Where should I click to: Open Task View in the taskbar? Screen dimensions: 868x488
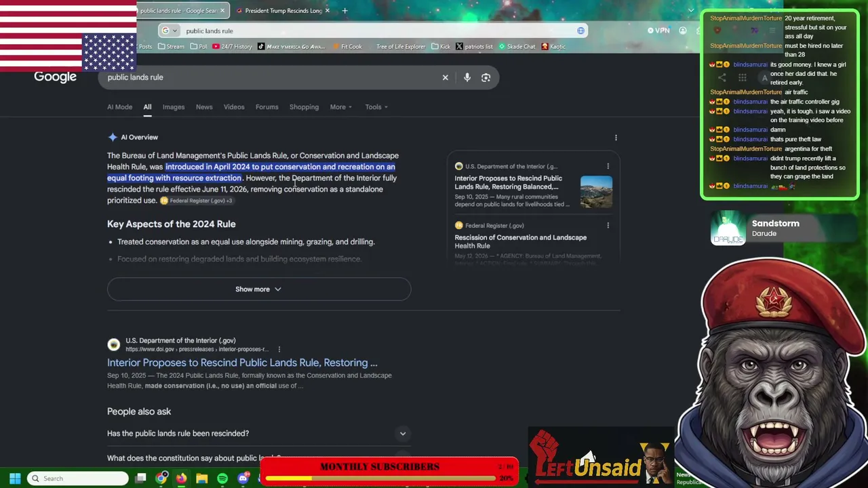(x=140, y=479)
